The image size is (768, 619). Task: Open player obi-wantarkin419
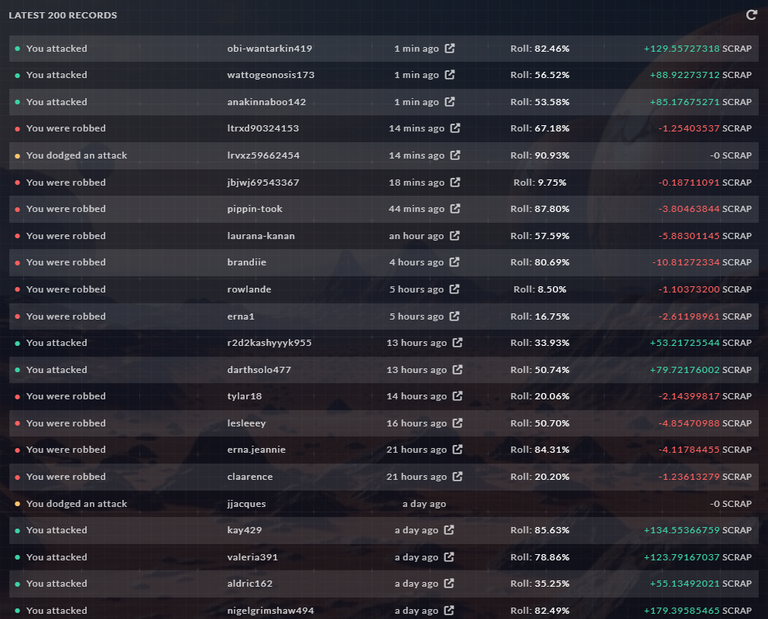pyautogui.click(x=269, y=48)
